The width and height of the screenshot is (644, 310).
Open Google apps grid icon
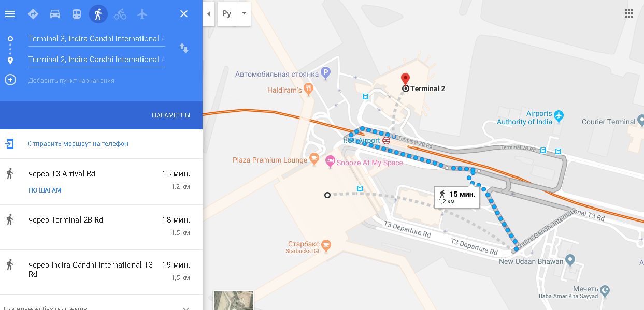pyautogui.click(x=629, y=13)
